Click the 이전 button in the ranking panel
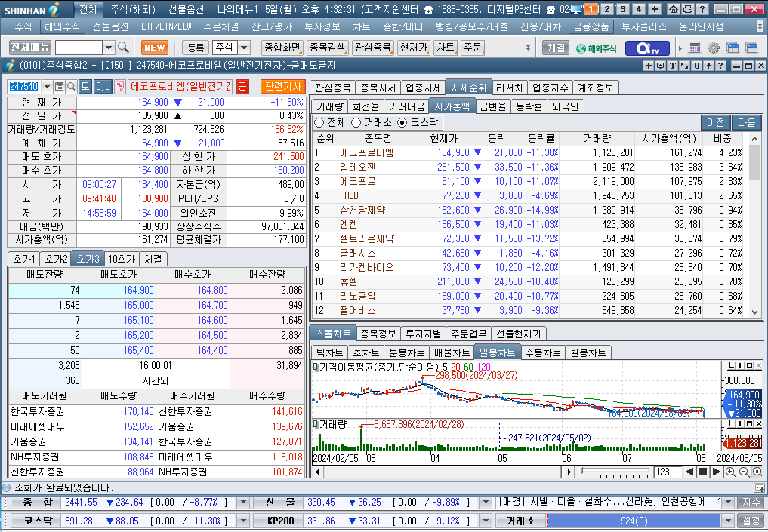 [x=716, y=122]
